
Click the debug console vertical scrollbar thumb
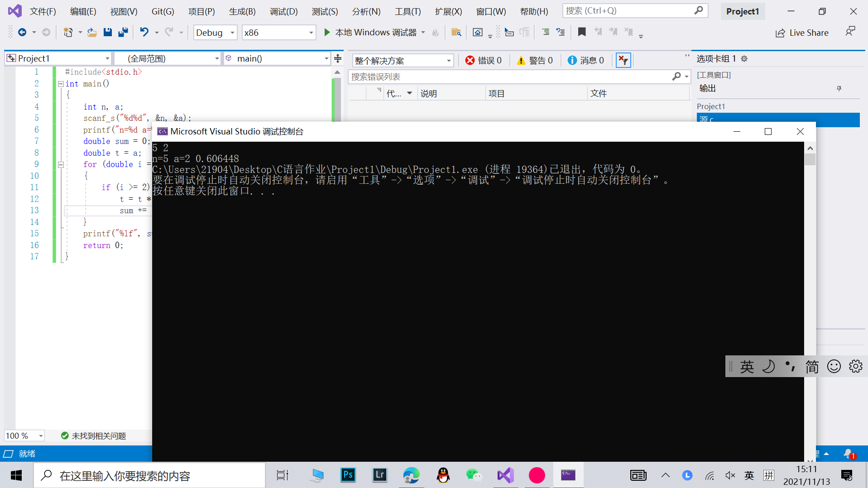810,159
